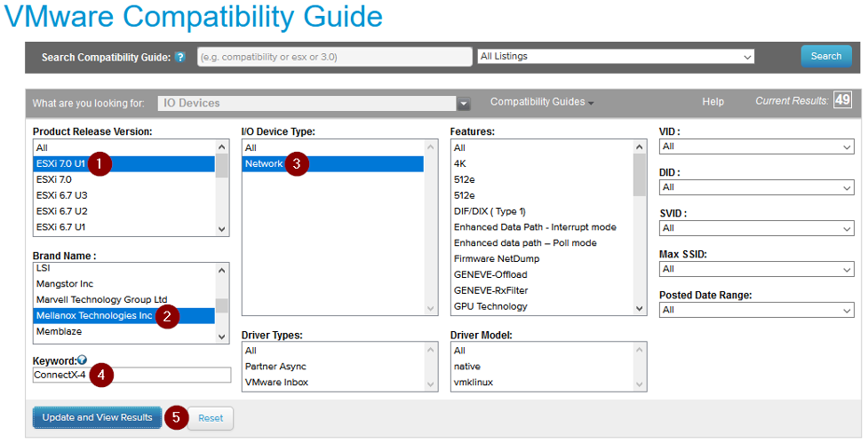Select All in Driver Types list
The width and height of the screenshot is (868, 443).
pos(332,351)
